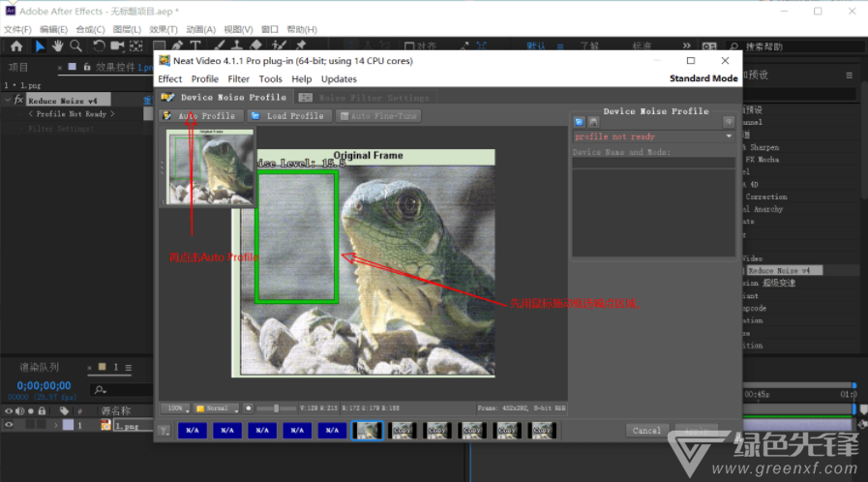This screenshot has width=868, height=482.
Task: Switch to the Noise Filter Settings tab
Action: 365,98
